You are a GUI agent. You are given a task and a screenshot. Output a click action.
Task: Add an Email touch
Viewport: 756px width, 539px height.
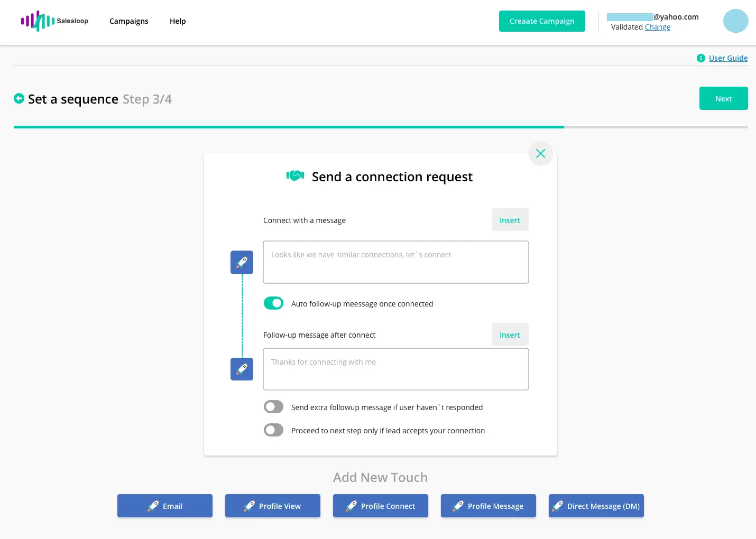(165, 506)
